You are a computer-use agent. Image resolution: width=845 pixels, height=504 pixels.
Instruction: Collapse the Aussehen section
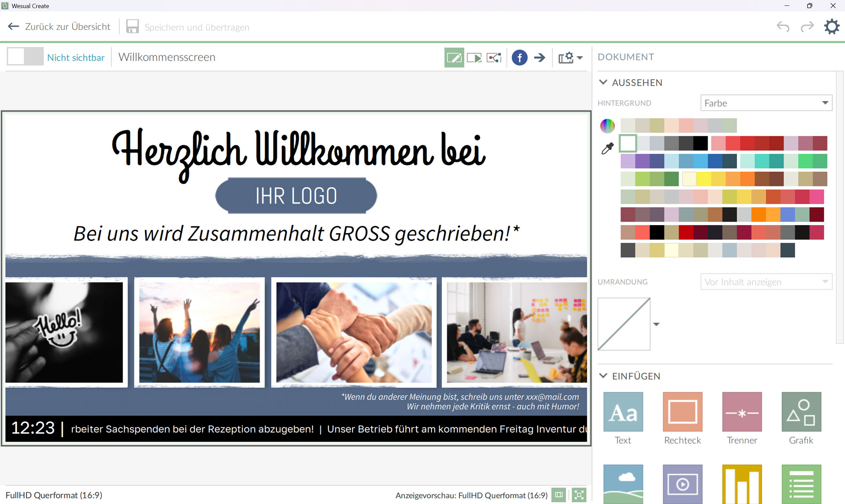pos(603,82)
